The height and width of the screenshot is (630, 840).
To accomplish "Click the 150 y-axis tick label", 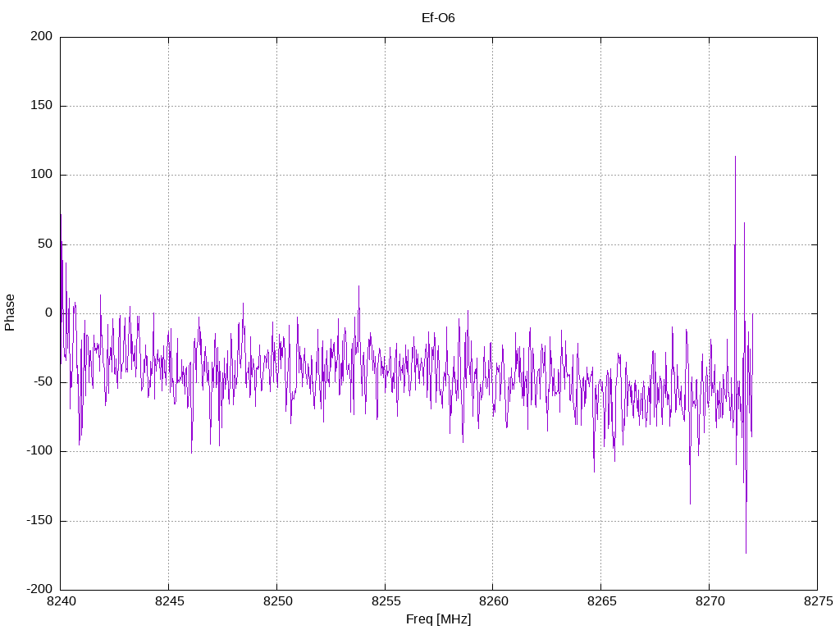I will (x=42, y=106).
